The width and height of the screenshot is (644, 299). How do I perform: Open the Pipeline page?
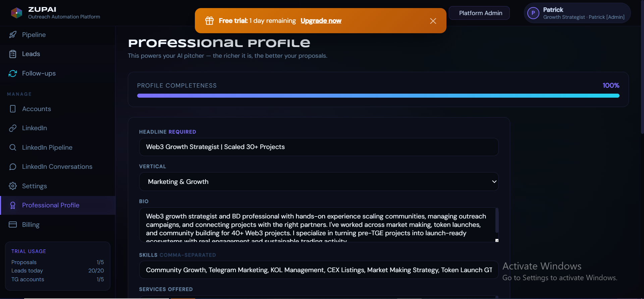click(58, 35)
